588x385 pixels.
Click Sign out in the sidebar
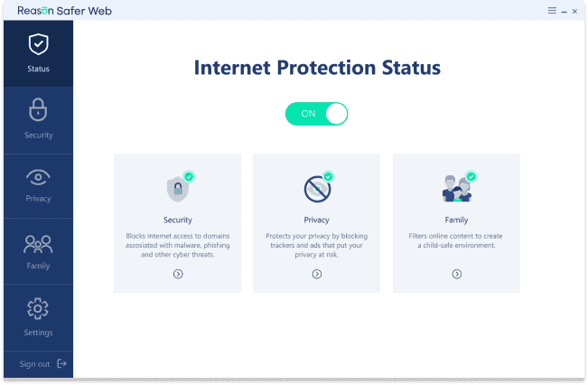(x=34, y=364)
